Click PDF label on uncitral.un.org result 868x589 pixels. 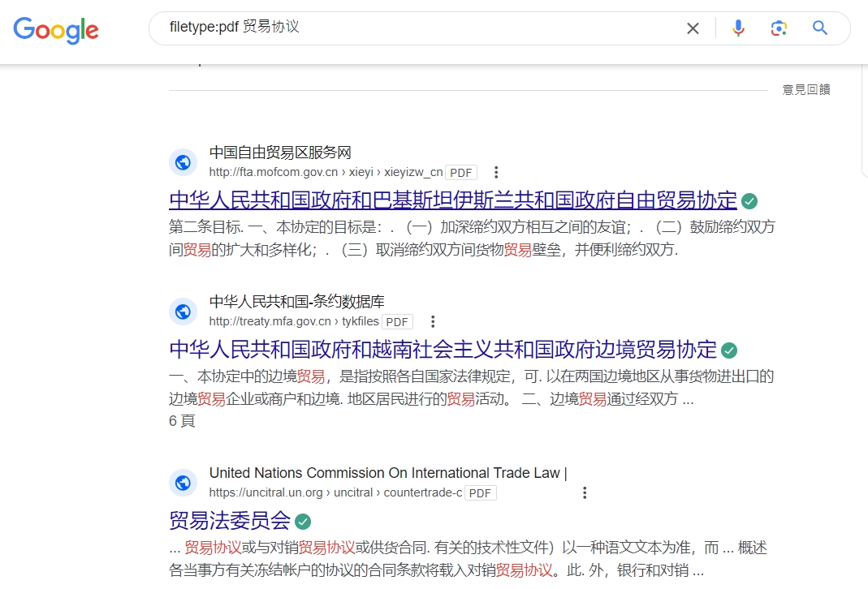480,493
